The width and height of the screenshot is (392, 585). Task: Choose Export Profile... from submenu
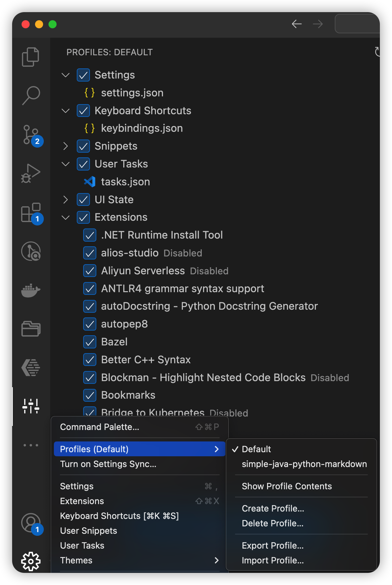point(272,546)
